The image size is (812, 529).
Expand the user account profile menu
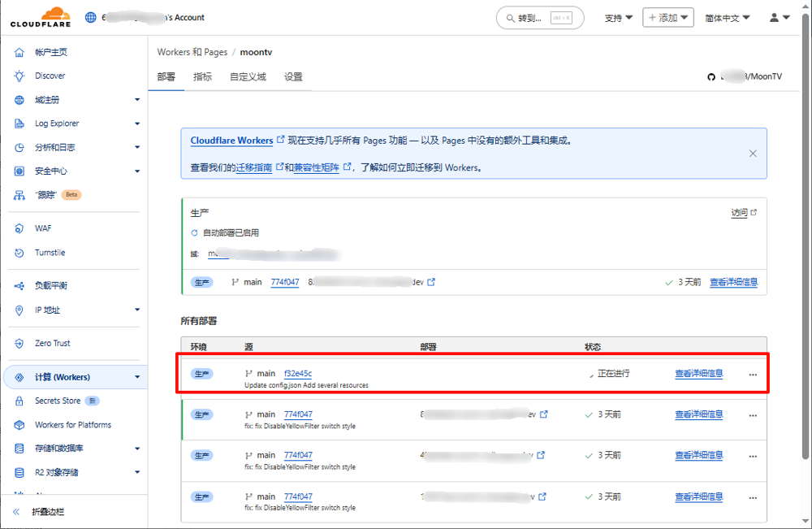(x=780, y=18)
